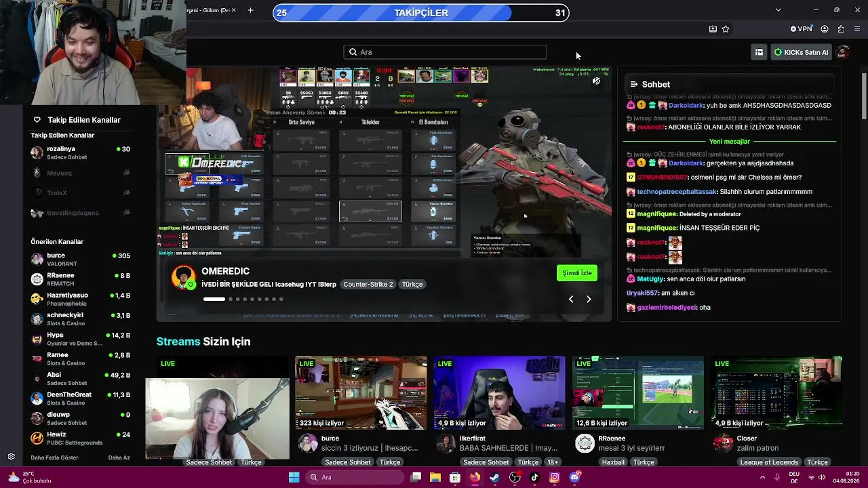Click Daha Az to show fewer channels
The height and width of the screenshot is (488, 868).
[119, 457]
